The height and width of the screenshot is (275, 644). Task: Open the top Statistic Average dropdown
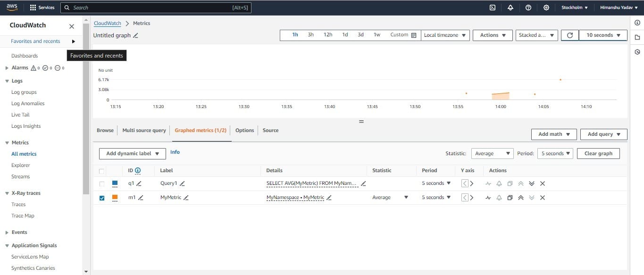492,153
